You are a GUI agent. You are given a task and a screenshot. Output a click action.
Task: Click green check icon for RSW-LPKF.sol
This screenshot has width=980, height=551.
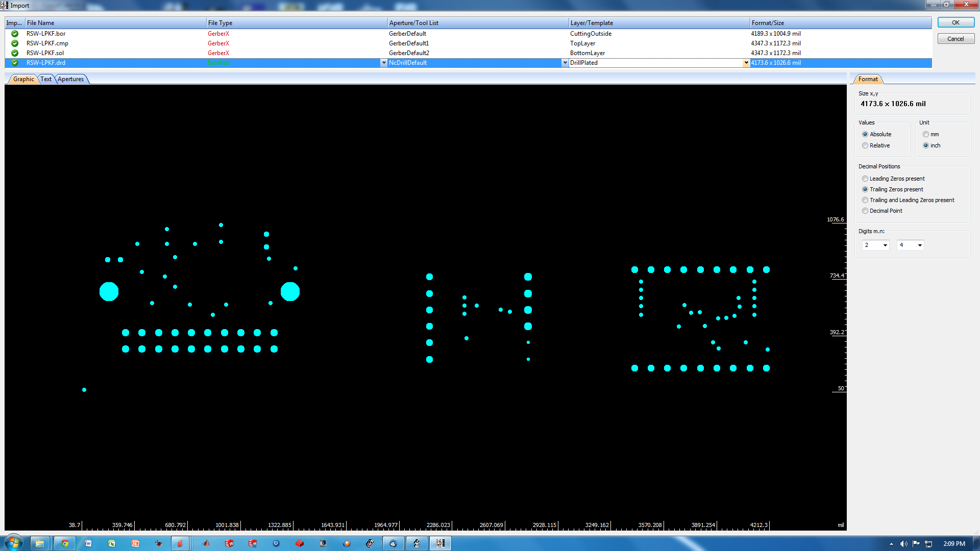(x=15, y=53)
